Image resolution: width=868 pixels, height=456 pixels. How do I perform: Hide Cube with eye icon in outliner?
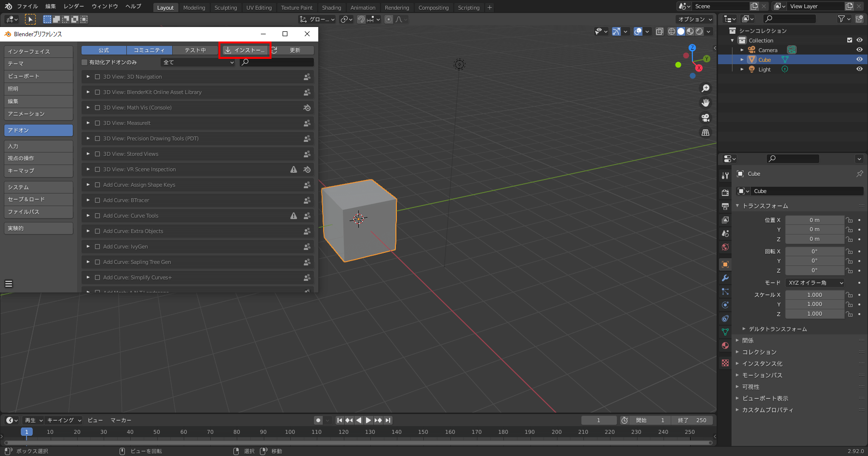coord(859,59)
